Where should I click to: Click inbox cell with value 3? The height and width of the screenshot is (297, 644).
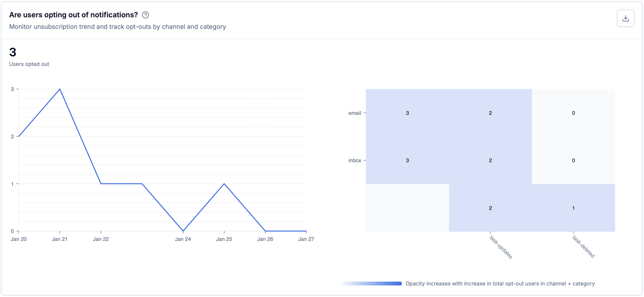click(x=407, y=160)
